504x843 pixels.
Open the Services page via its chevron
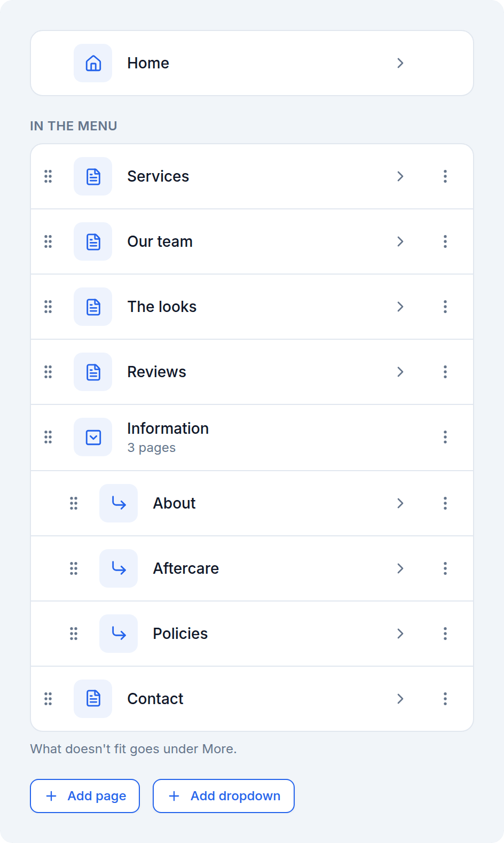[400, 176]
